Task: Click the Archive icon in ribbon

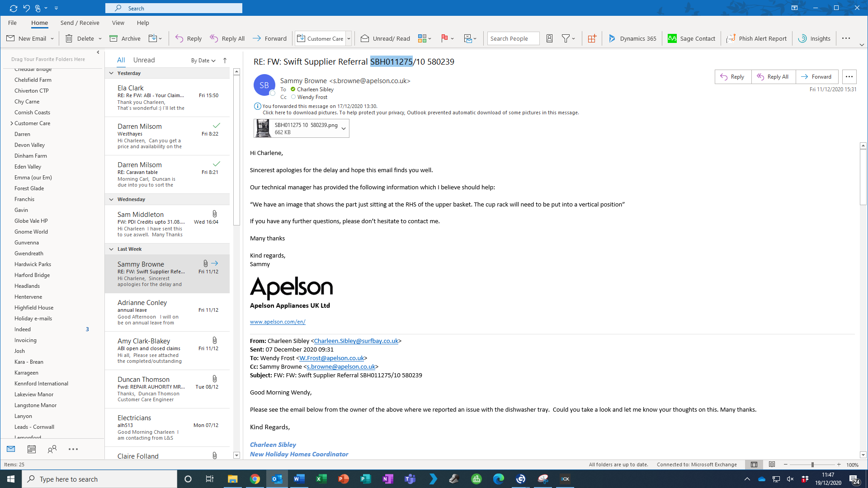Action: [114, 38]
